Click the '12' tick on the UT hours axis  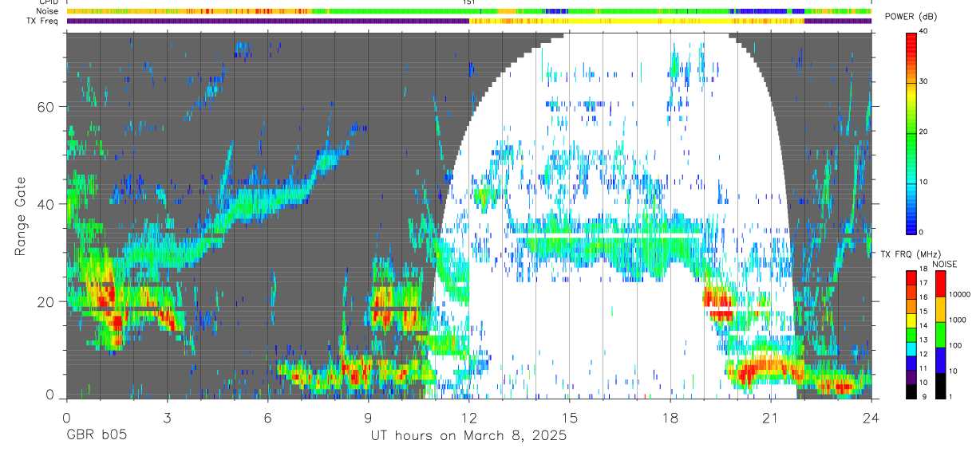(x=468, y=418)
